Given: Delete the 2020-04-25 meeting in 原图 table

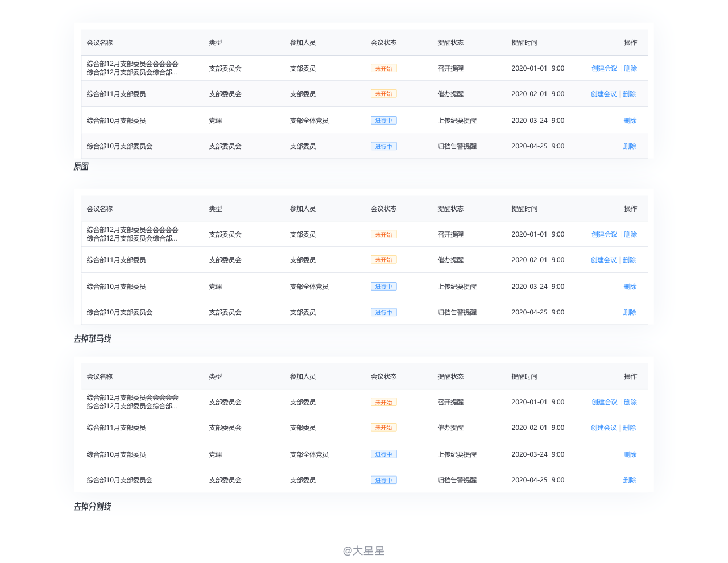Looking at the screenshot, I should click(630, 146).
